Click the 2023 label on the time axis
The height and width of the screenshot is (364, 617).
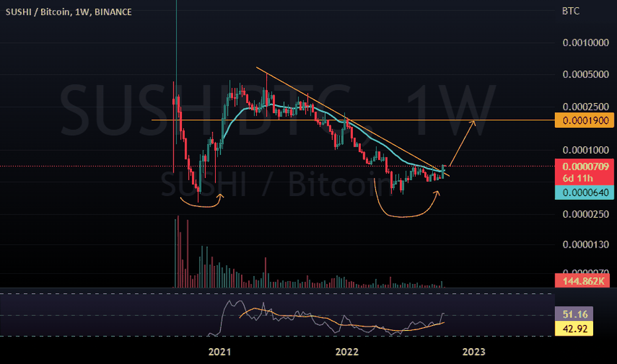[473, 351]
